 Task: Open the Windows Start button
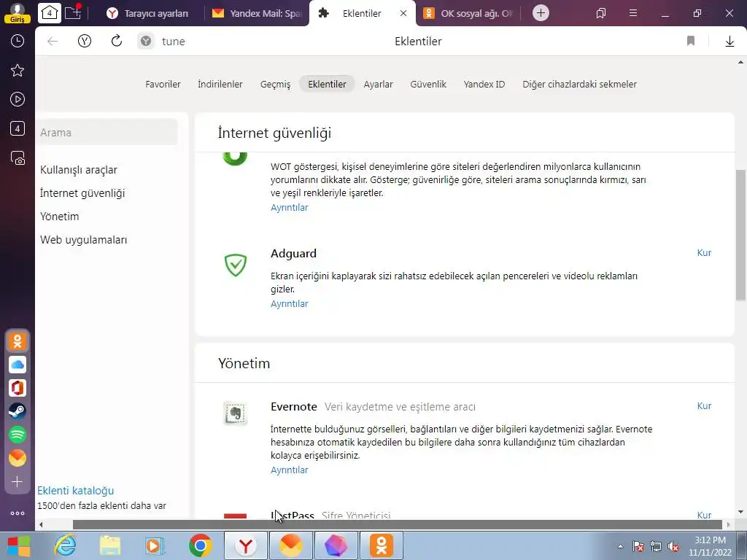click(x=18, y=546)
